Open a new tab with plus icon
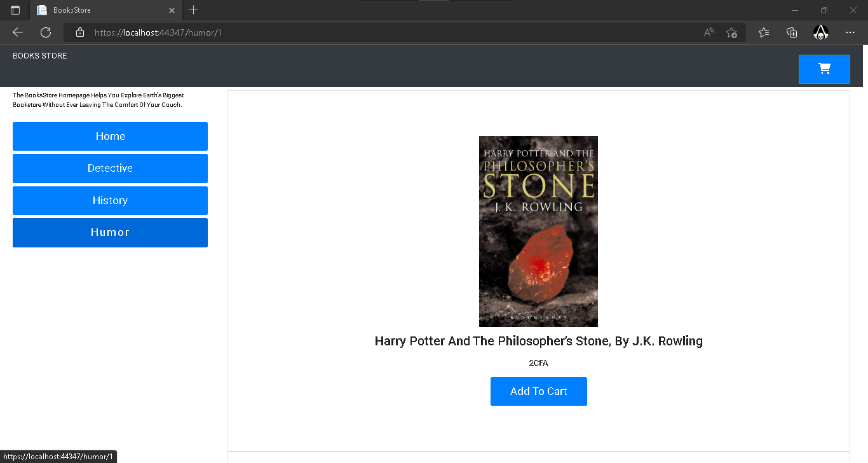The image size is (868, 463). (194, 10)
